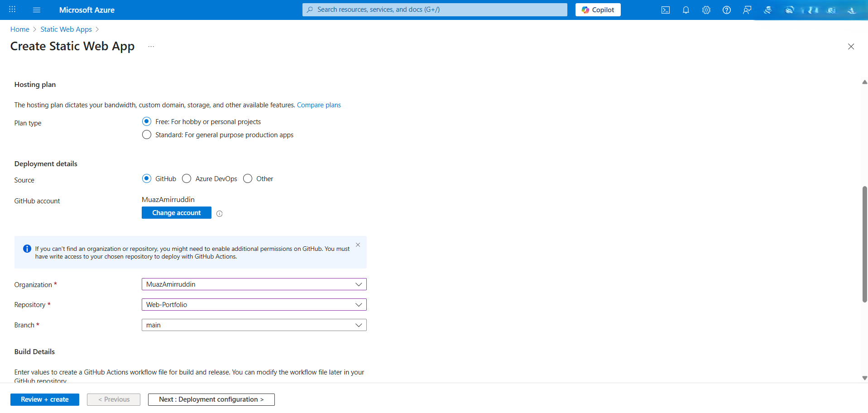Open the feedback panel
Image resolution: width=868 pixels, height=413 pixels.
[747, 10]
